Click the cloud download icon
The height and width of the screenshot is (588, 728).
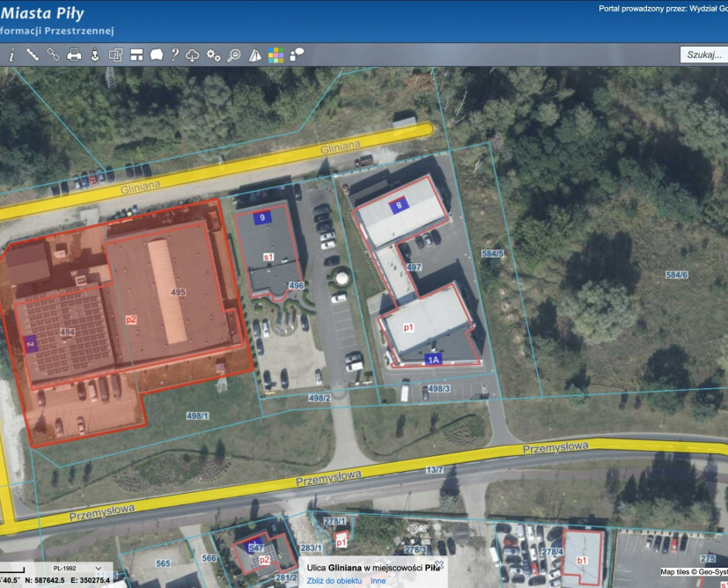(193, 55)
